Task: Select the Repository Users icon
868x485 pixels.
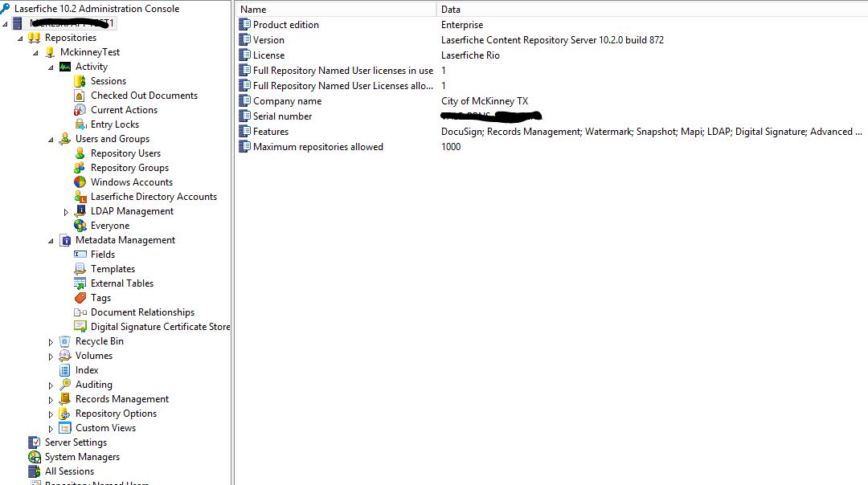Action: [x=80, y=153]
